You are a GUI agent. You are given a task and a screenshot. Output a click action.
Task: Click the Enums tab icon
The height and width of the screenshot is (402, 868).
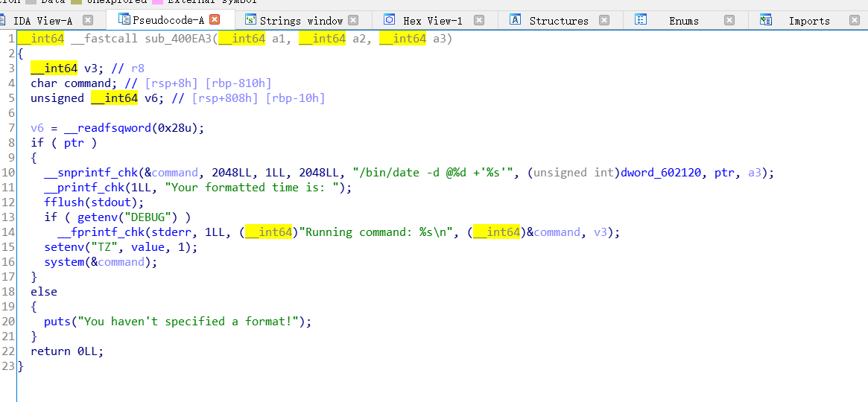641,20
